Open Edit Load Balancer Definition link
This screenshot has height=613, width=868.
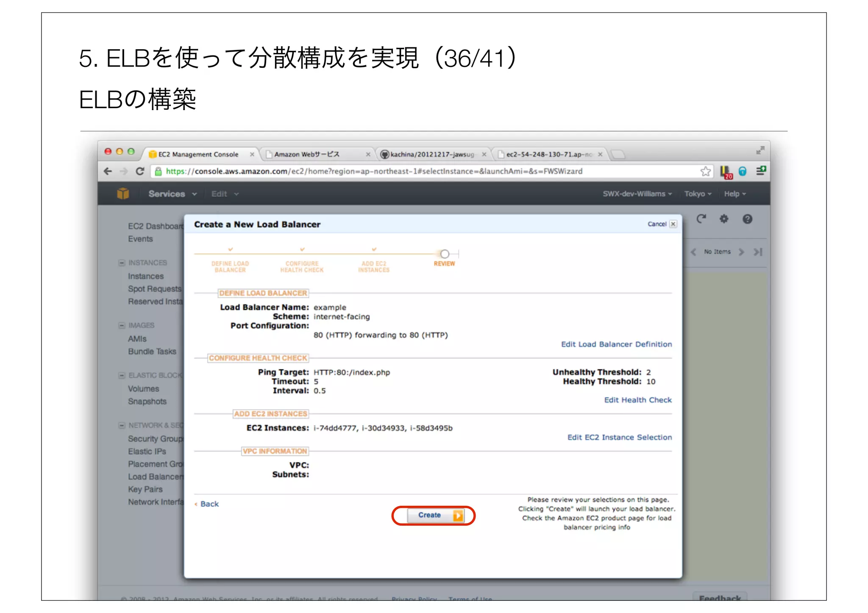pyautogui.click(x=616, y=344)
